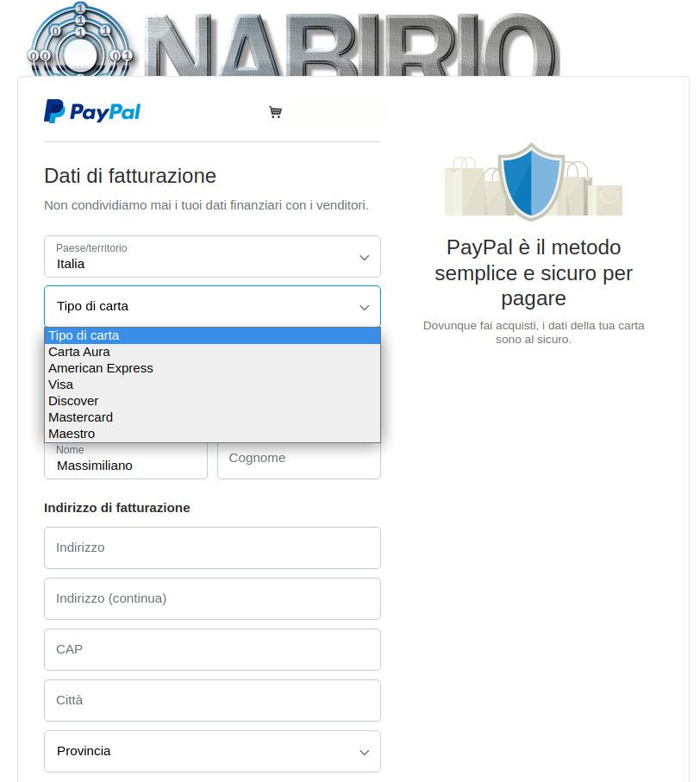Click the CAP postal code field

(x=212, y=649)
